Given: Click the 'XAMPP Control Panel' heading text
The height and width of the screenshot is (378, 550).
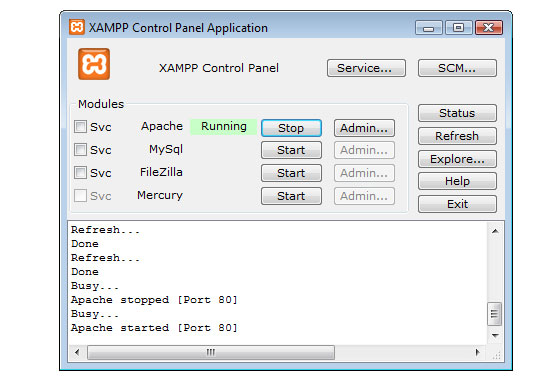Looking at the screenshot, I should (x=219, y=68).
